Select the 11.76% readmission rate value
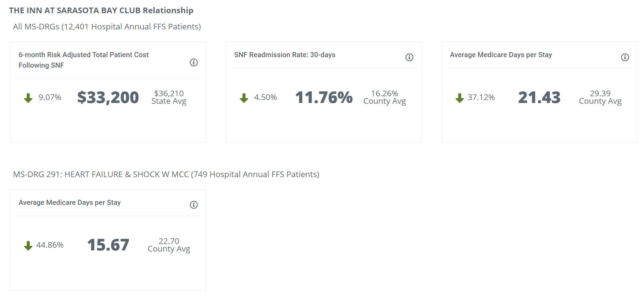Screen dimensions: 644x296 pyautogui.click(x=324, y=97)
